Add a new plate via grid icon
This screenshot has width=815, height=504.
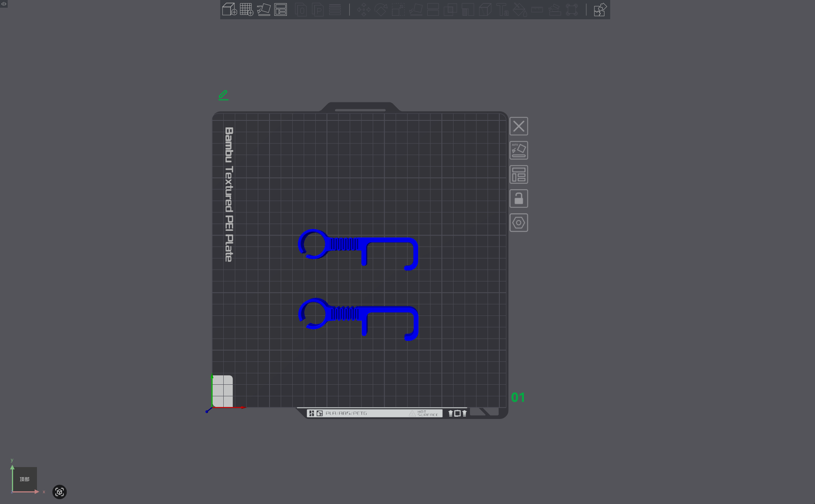(x=246, y=9)
